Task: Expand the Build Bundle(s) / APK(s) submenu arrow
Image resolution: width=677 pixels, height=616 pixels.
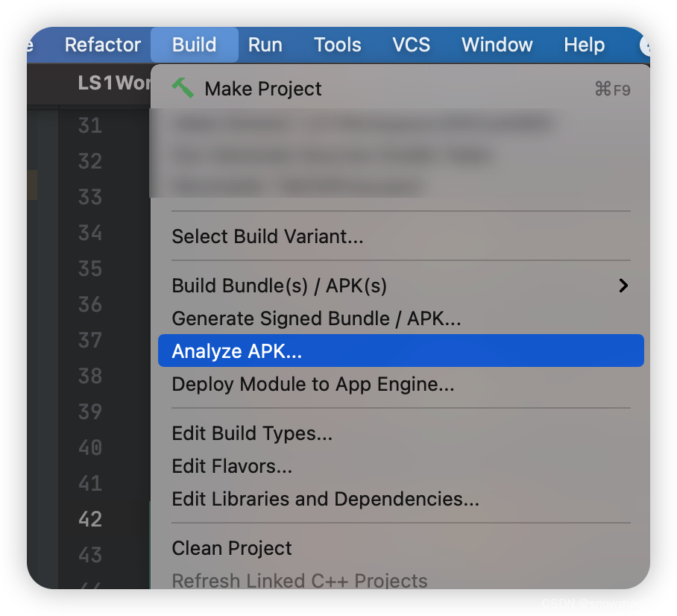Action: click(x=623, y=286)
